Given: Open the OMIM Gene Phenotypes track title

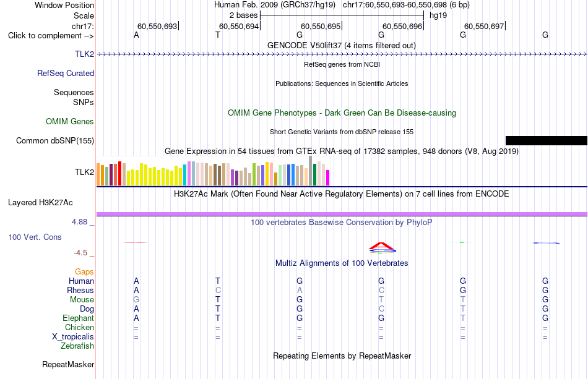Looking at the screenshot, I should pos(342,113).
